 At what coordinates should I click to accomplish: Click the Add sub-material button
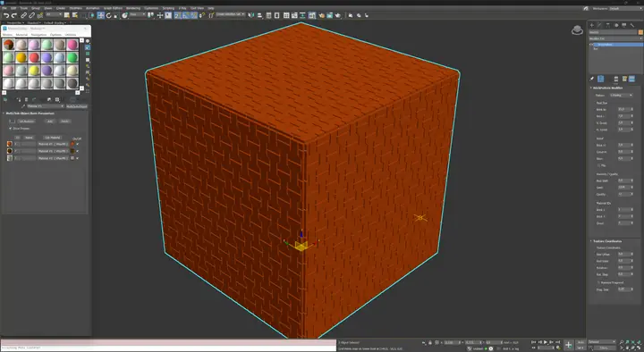[x=50, y=122]
